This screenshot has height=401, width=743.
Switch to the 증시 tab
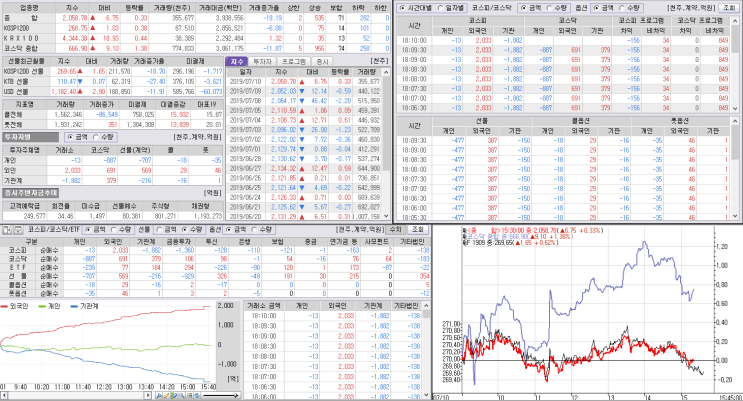322,62
